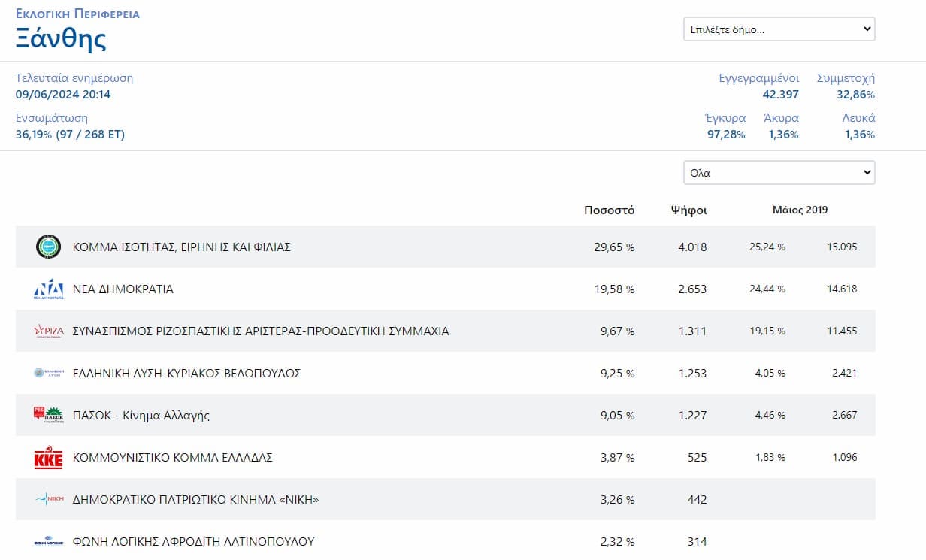Screen dimensions: 926x560
Task: Click the 'Τελευταία ενημέρωση' label
Action: point(74,77)
